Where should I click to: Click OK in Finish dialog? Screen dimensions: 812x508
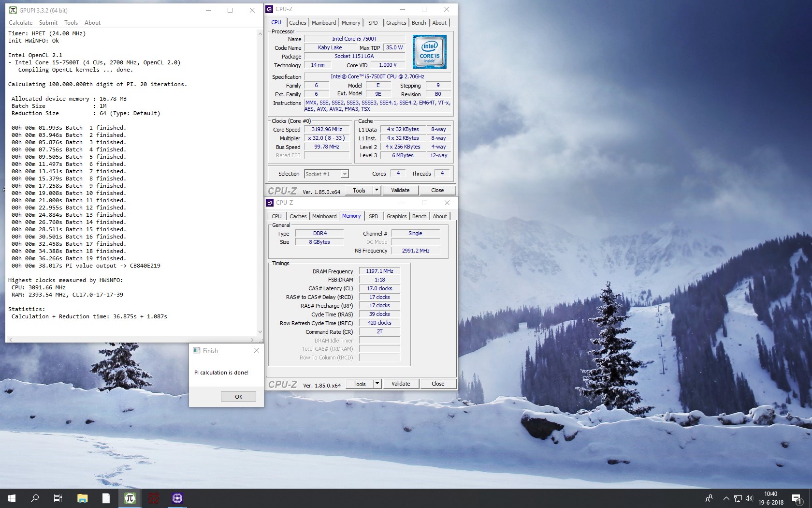(238, 396)
